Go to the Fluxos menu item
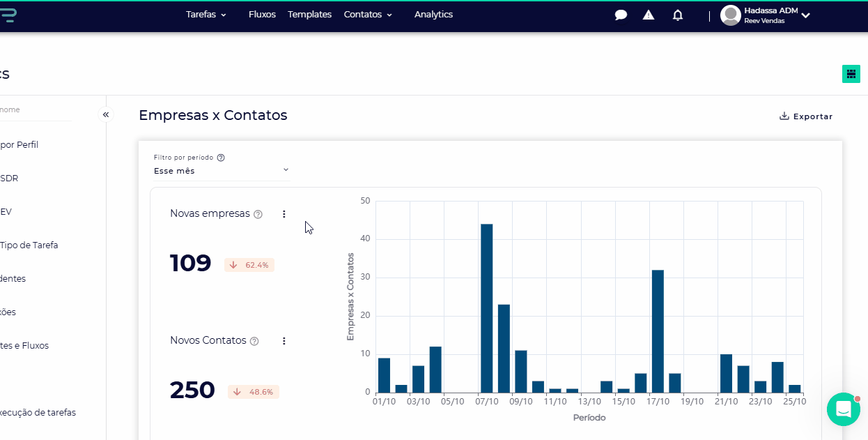Image resolution: width=868 pixels, height=440 pixels. coord(262,15)
